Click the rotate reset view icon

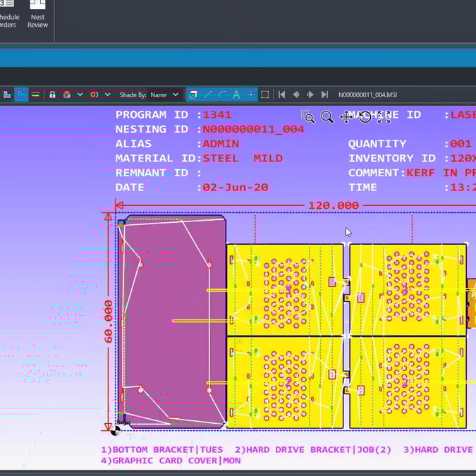click(365, 117)
